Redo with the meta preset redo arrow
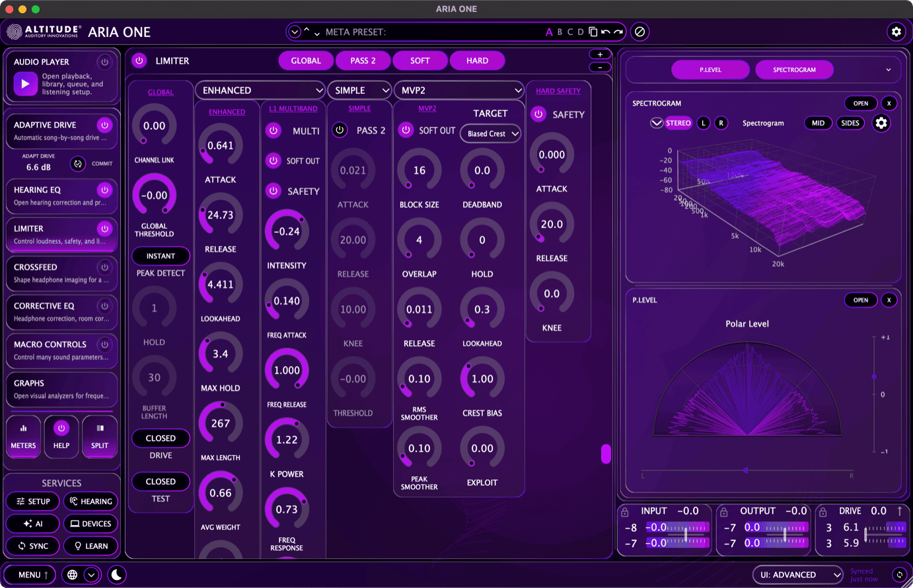The height and width of the screenshot is (588, 913). [x=618, y=32]
